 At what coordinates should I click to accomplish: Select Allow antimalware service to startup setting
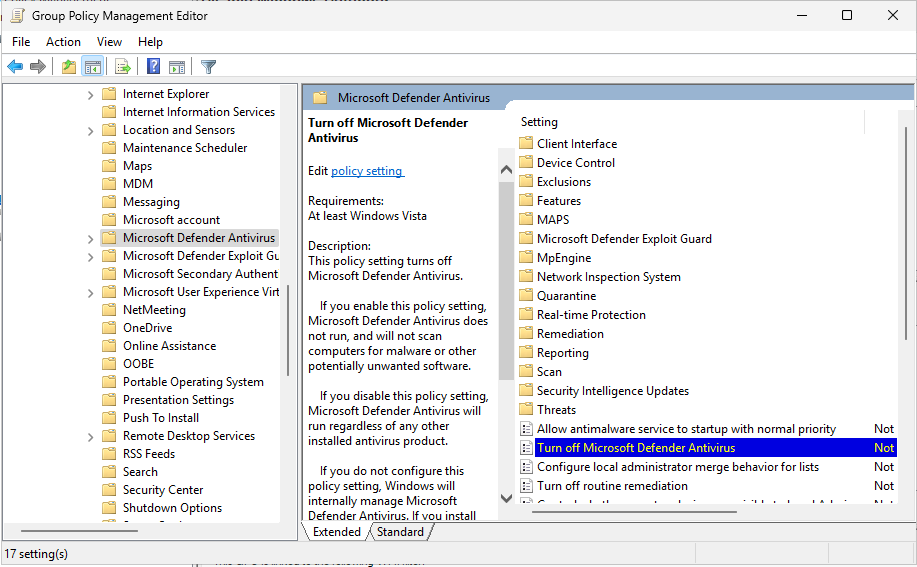point(708,428)
